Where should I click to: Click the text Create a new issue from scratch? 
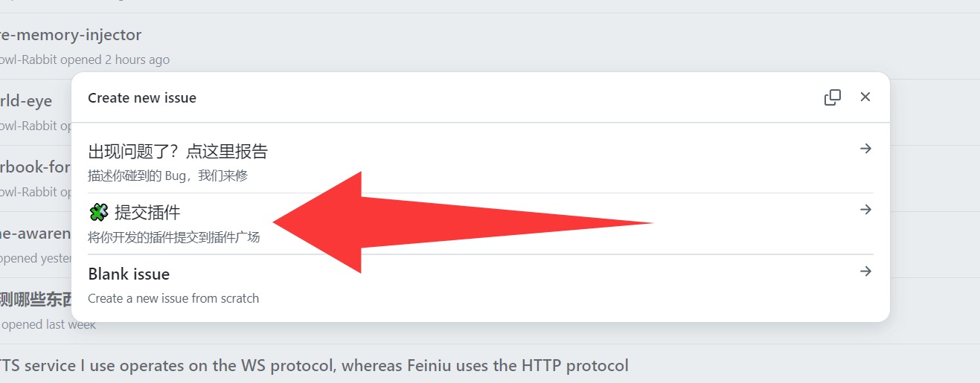173,298
